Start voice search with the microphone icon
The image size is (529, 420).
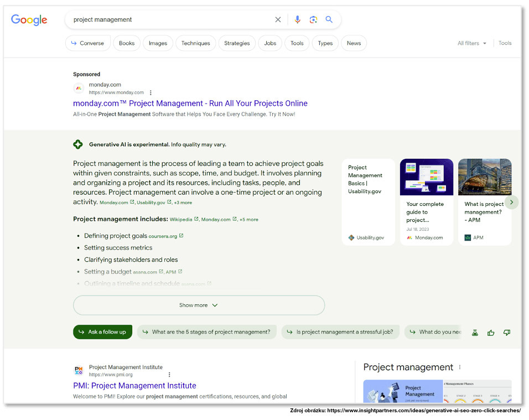[x=297, y=19]
